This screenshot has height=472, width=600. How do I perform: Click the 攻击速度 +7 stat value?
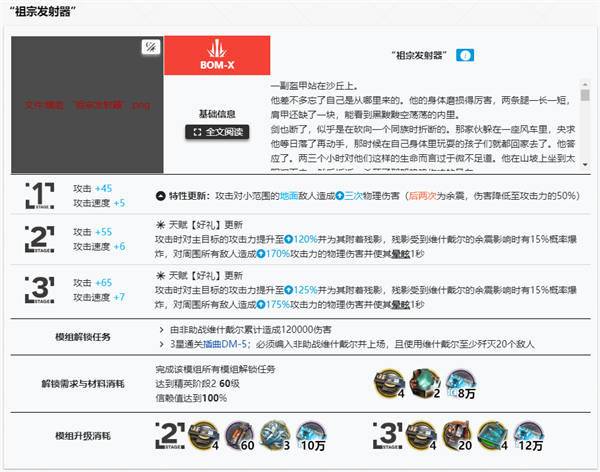tap(99, 297)
